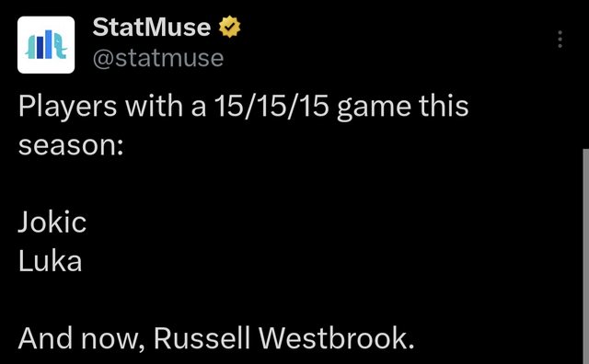
Task: Click the word with in the first line
Action: [155, 107]
